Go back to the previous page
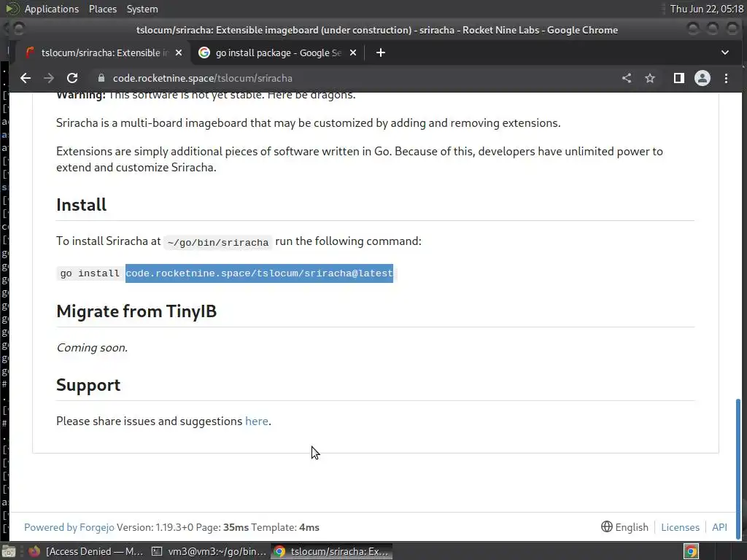 pyautogui.click(x=26, y=78)
